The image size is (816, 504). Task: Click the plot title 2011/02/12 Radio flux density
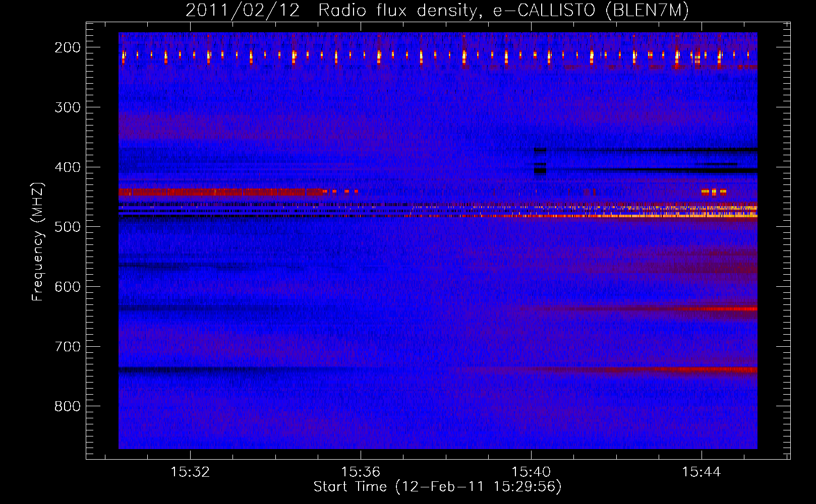point(437,10)
